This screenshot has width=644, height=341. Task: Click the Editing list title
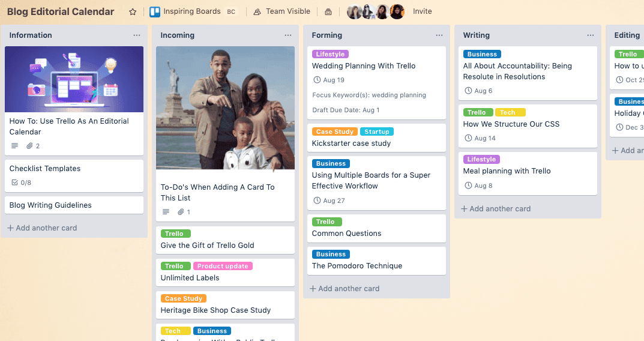(x=627, y=35)
